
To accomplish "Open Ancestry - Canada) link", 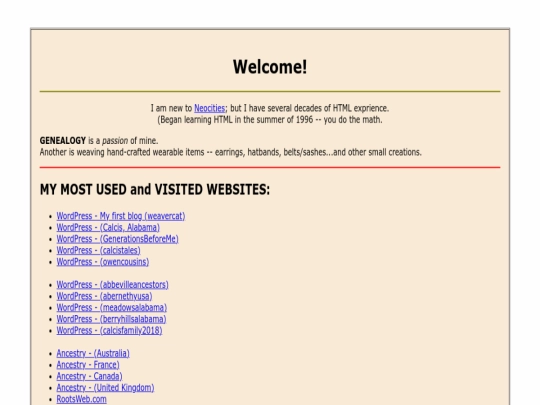I will point(89,376).
